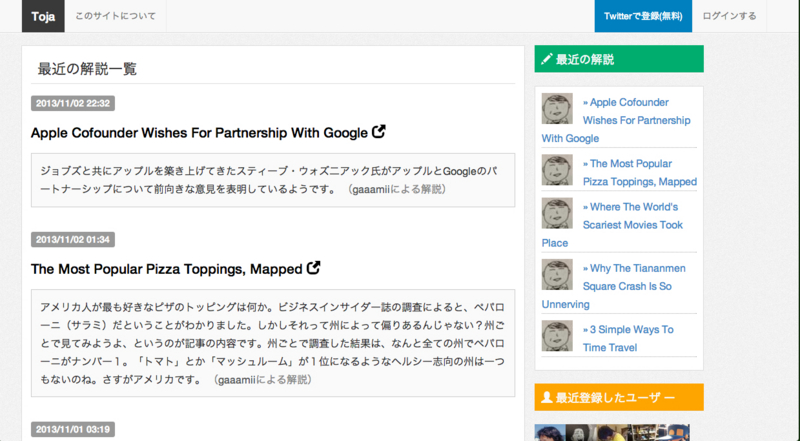800x441 pixels.
Task: Click avatar next to Apple Cofounder sidebar link
Action: coord(557,108)
